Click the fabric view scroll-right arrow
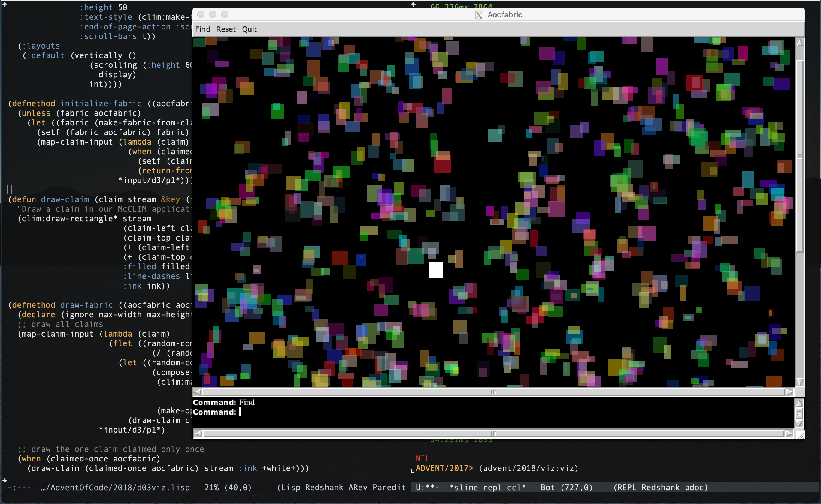This screenshot has width=821, height=504. [789, 392]
